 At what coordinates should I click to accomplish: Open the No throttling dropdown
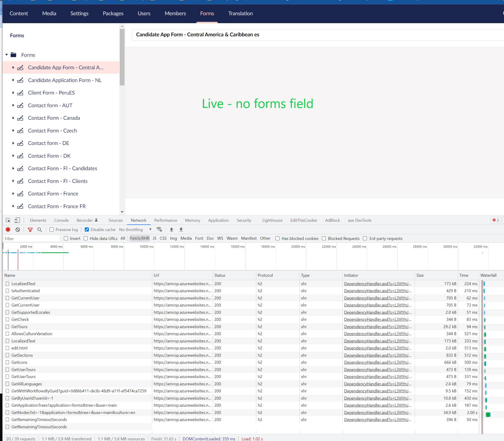point(135,230)
